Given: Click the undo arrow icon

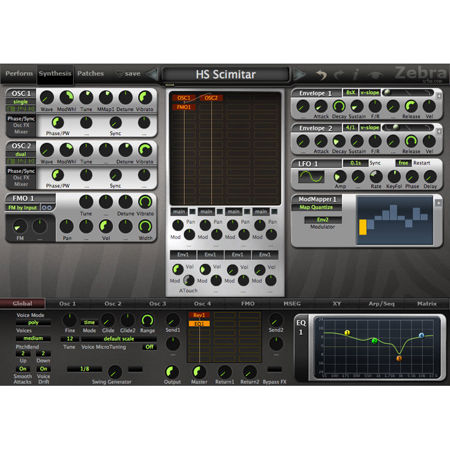Looking at the screenshot, I should 321,74.
